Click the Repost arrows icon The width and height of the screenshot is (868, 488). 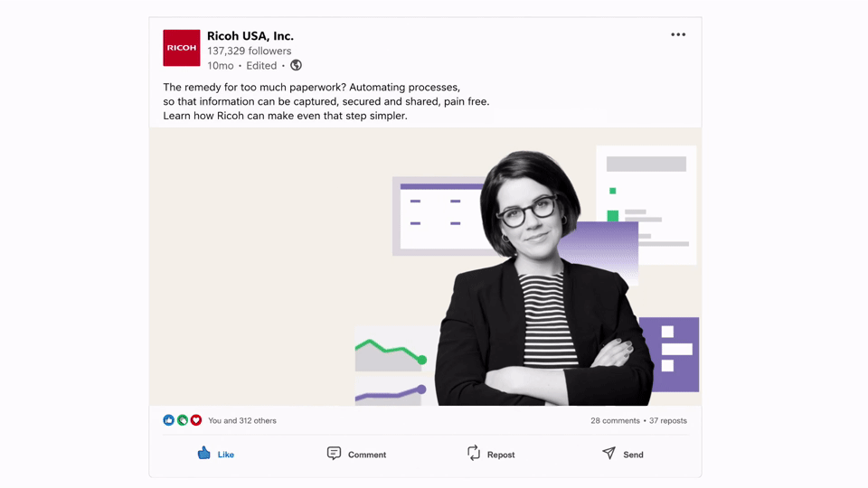(x=474, y=453)
